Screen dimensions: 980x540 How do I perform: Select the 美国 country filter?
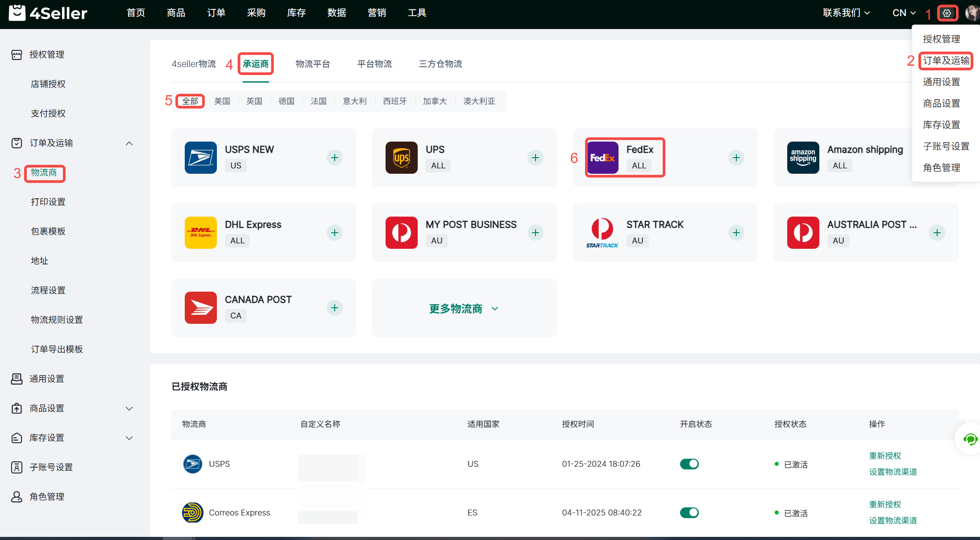tap(222, 101)
